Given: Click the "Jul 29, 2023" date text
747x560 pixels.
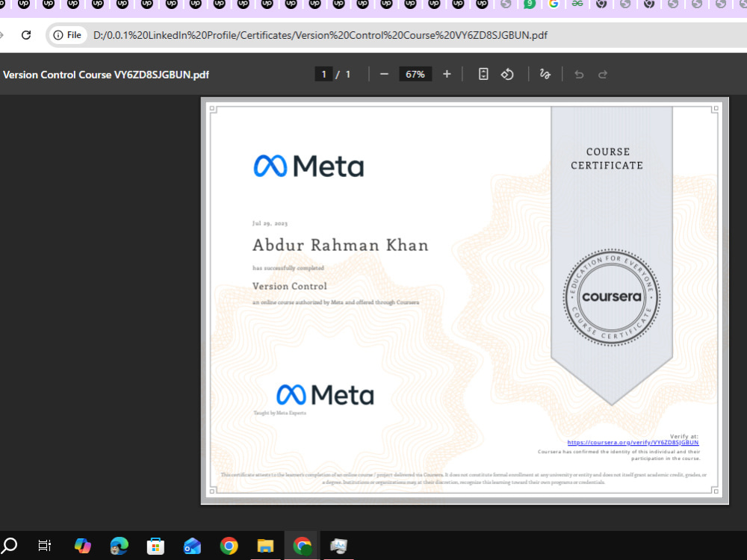Looking at the screenshot, I should tap(270, 223).
